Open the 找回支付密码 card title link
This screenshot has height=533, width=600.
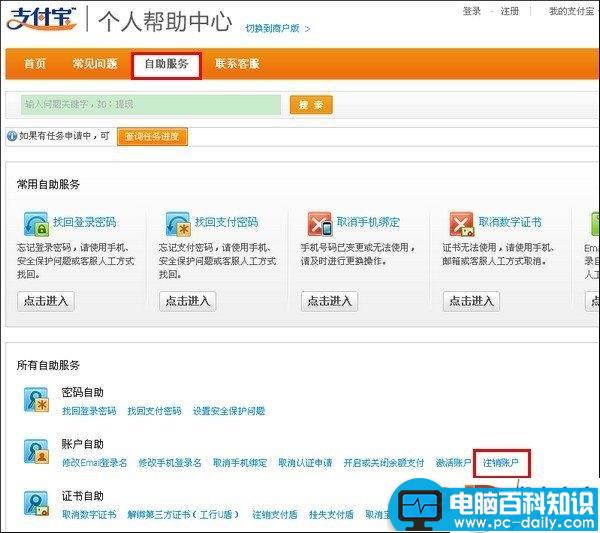click(227, 222)
